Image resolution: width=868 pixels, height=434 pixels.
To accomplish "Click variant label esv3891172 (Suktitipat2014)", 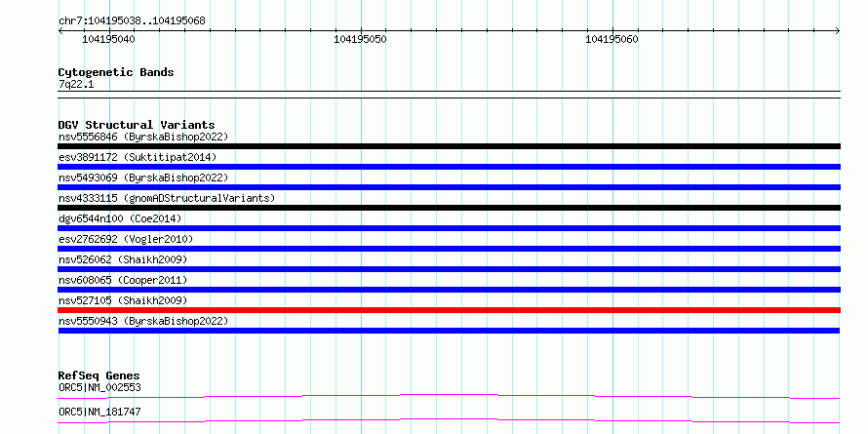I will [138, 157].
